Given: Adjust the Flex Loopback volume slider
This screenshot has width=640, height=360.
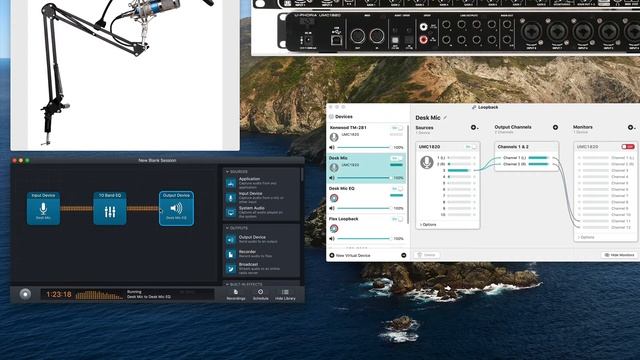Looking at the screenshot, I should 364,238.
